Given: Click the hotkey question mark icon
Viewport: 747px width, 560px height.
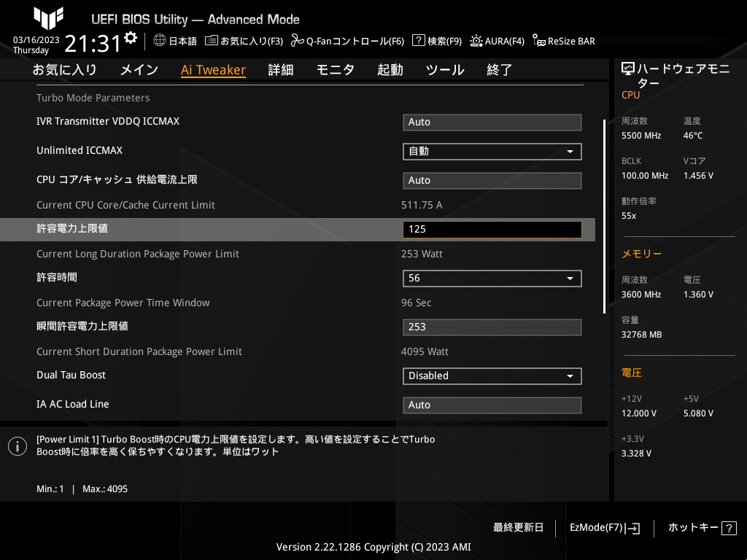Looking at the screenshot, I should pyautogui.click(x=729, y=528).
